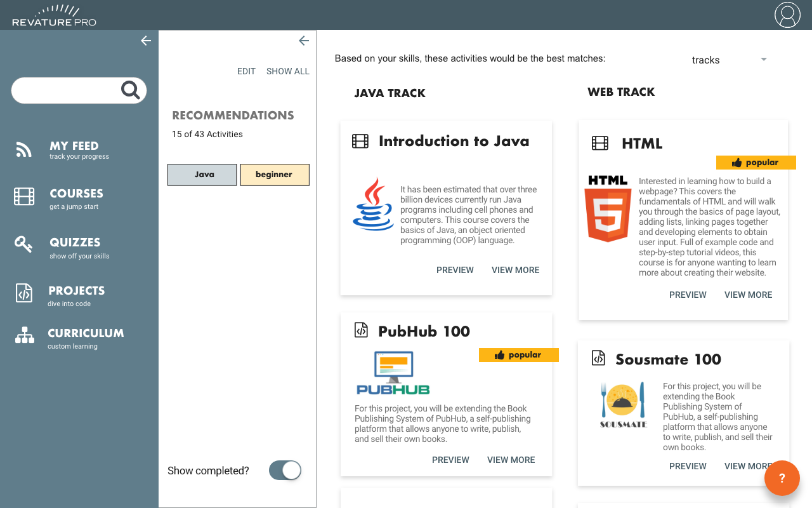Image resolution: width=812 pixels, height=508 pixels.
Task: Click the PubHub logo image
Action: coord(393,373)
